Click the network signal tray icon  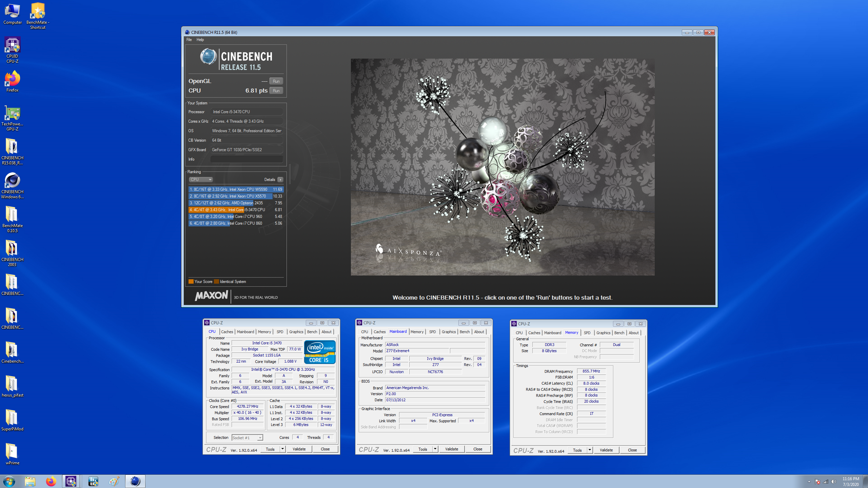[x=826, y=482]
